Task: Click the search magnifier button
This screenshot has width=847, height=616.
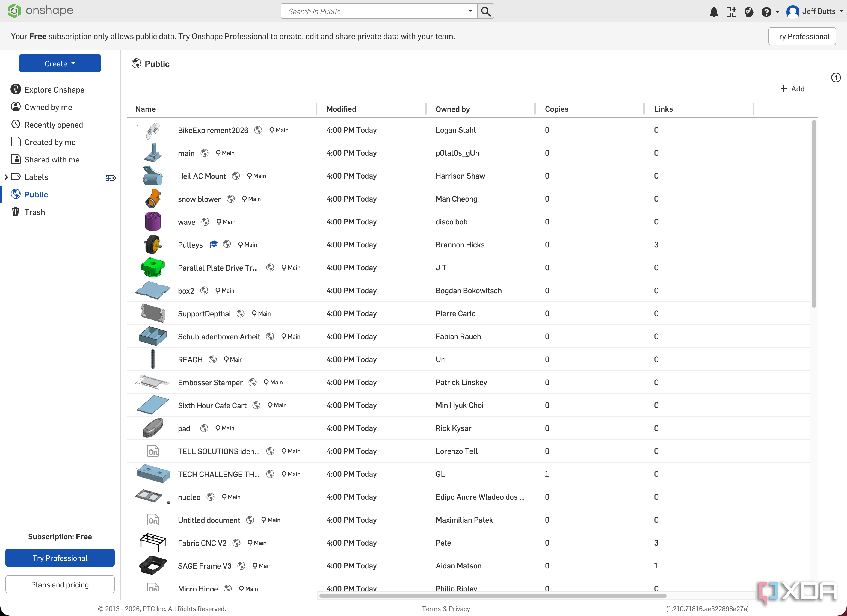Action: (485, 11)
